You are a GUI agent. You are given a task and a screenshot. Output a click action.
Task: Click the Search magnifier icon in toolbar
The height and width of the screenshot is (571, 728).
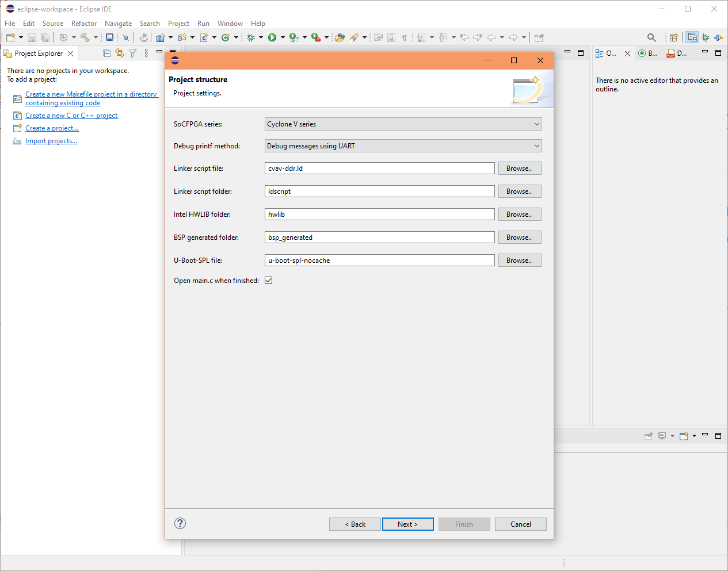[x=651, y=37]
